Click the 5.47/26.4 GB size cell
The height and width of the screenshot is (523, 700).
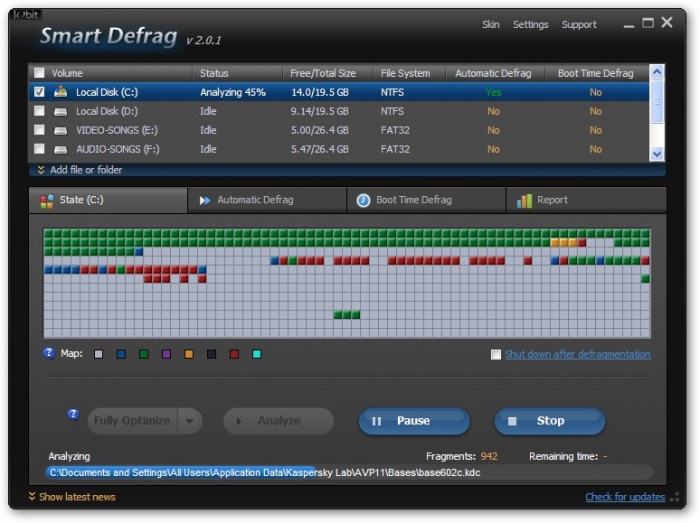click(x=320, y=149)
